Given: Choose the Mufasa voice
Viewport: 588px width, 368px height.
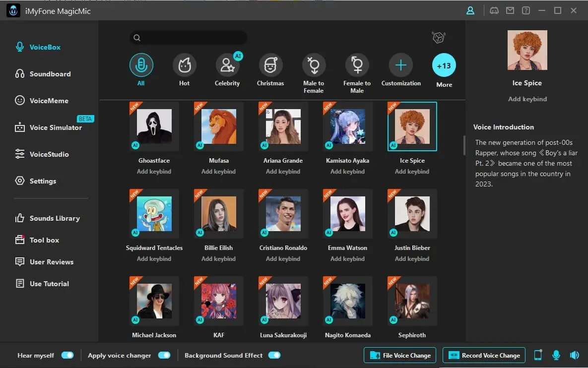Looking at the screenshot, I should tap(219, 126).
